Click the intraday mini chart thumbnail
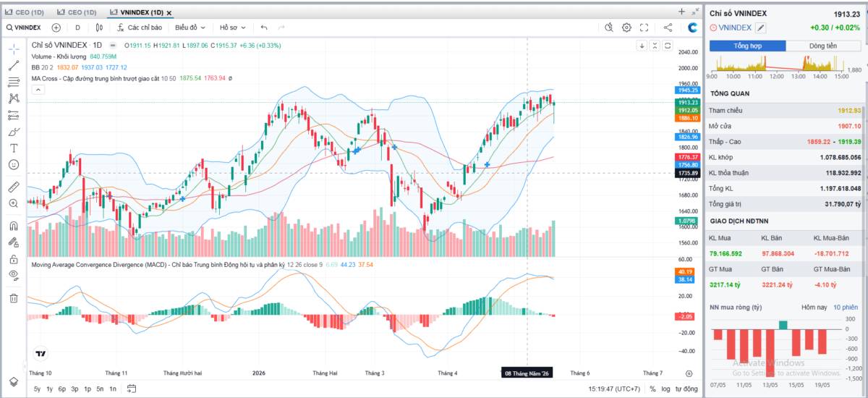 tap(785, 66)
